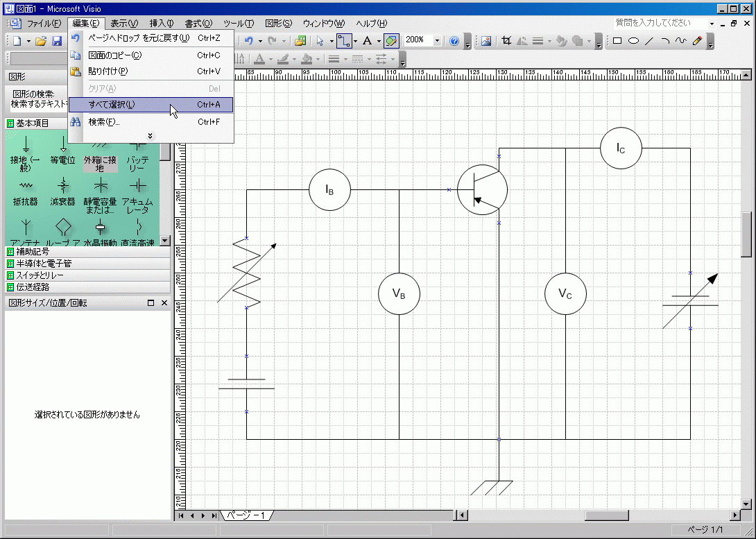The width and height of the screenshot is (756, 539).
Task: Select the Rectangle drawing tool
Action: [617, 41]
